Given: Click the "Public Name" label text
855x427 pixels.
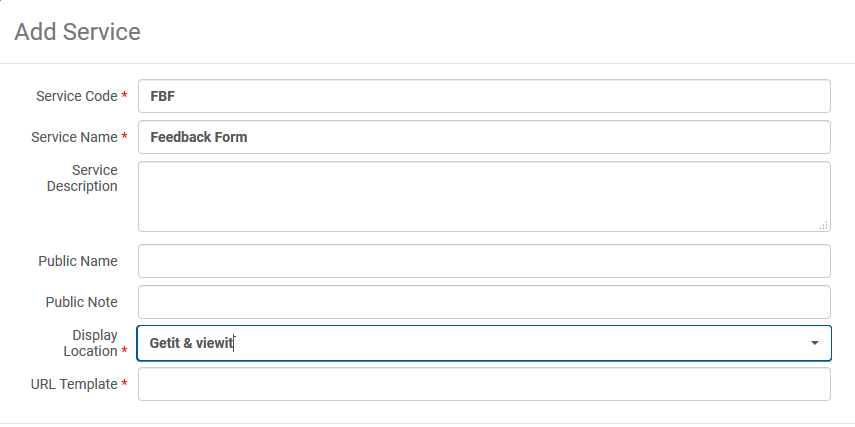Looking at the screenshot, I should click(x=78, y=261).
